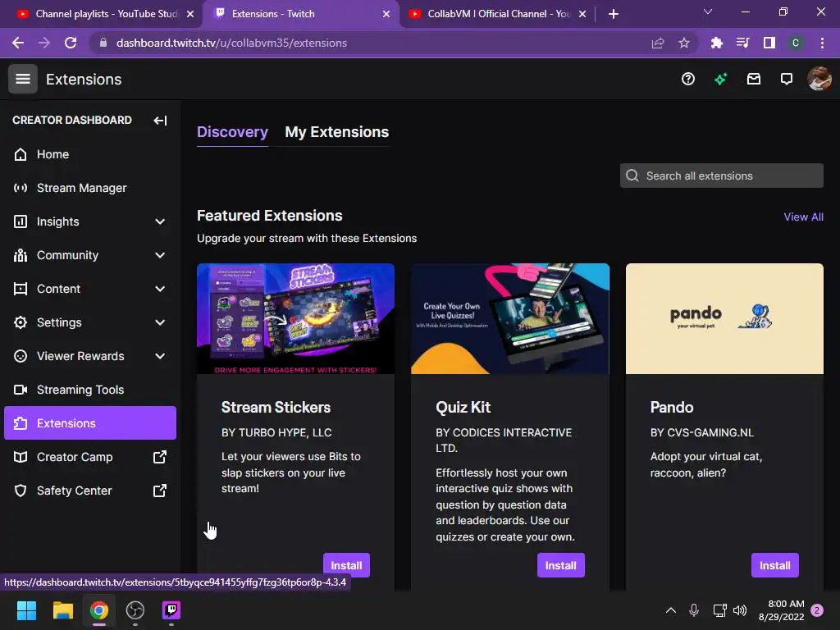Click the Pando title
Screen dimensions: 840x630
tap(672, 408)
